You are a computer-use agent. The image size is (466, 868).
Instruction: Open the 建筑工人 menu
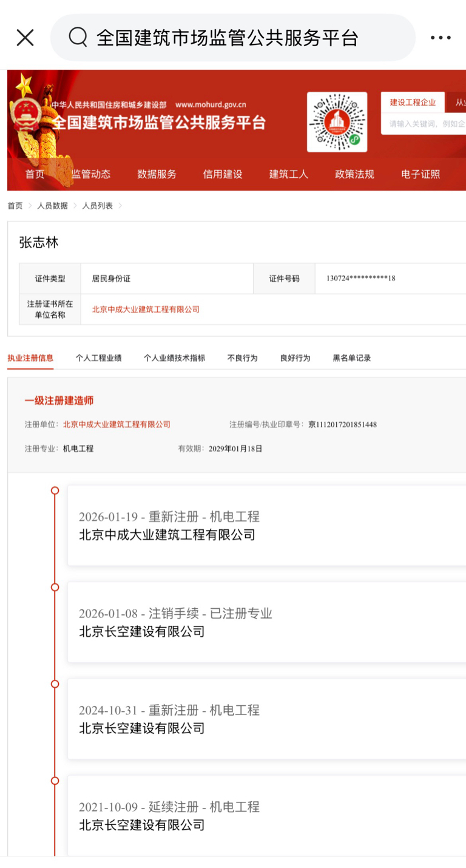289,174
